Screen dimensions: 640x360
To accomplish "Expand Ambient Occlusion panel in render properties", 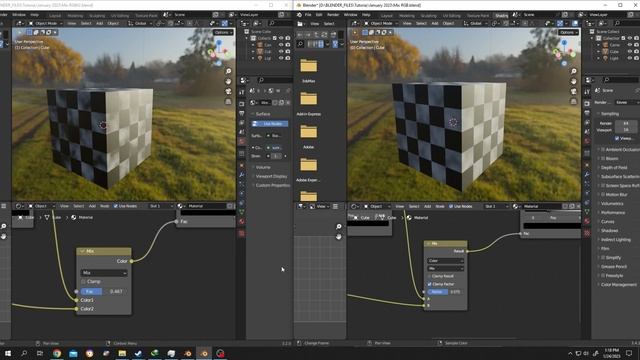I will pos(618,150).
